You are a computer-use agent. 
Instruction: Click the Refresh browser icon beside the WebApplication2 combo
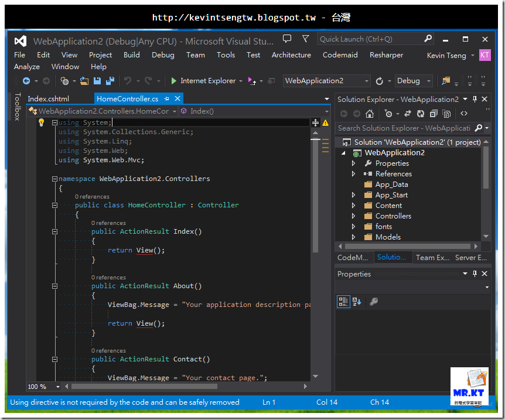pos(380,81)
